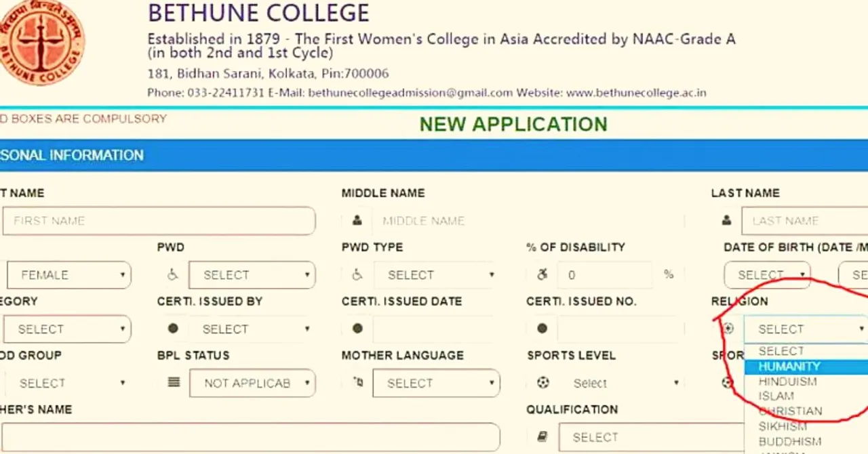Click the person icon beside Last Name
Screen dimensions: 868x454
pyautogui.click(x=727, y=220)
